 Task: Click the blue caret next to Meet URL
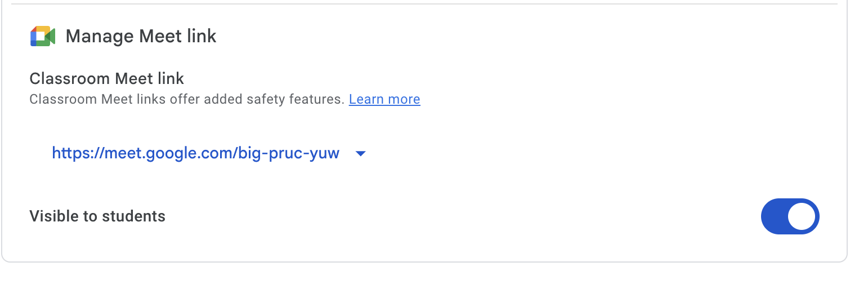[361, 153]
